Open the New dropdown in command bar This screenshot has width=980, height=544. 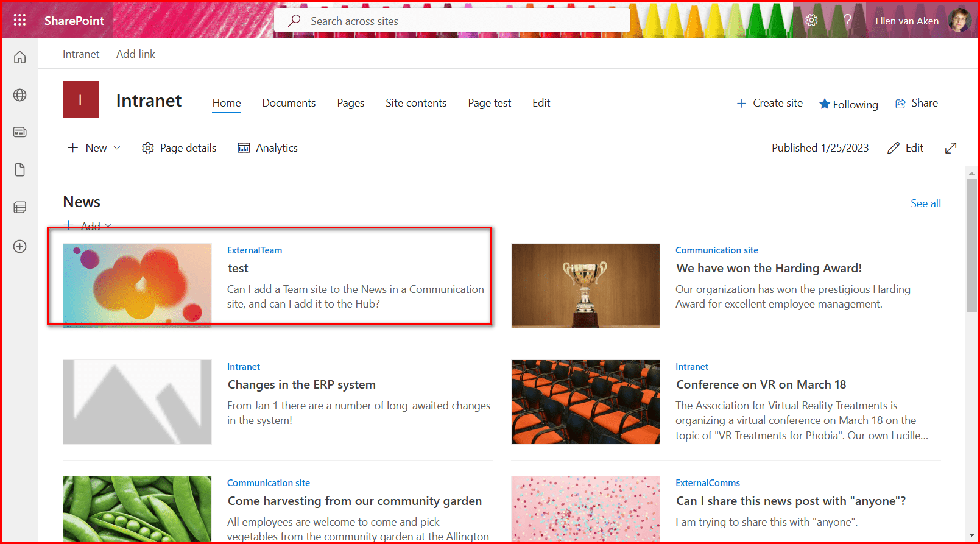[x=94, y=148]
